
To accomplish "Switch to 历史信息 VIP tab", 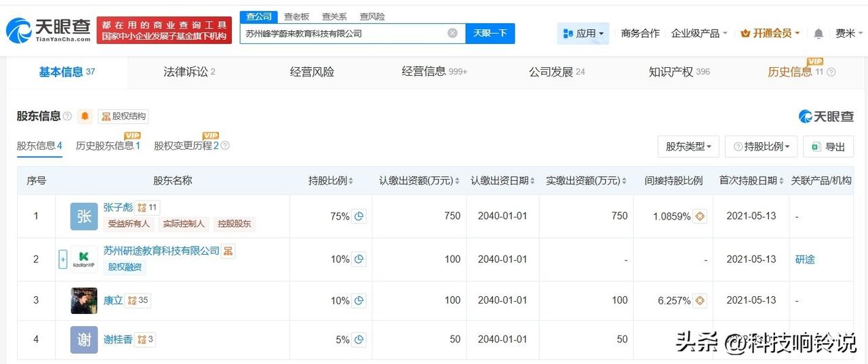I will coord(796,71).
